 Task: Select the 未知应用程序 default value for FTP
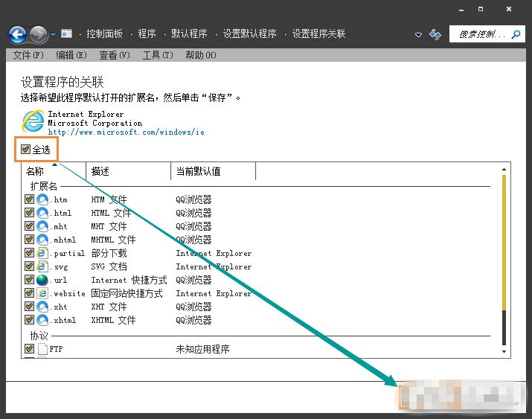point(202,349)
